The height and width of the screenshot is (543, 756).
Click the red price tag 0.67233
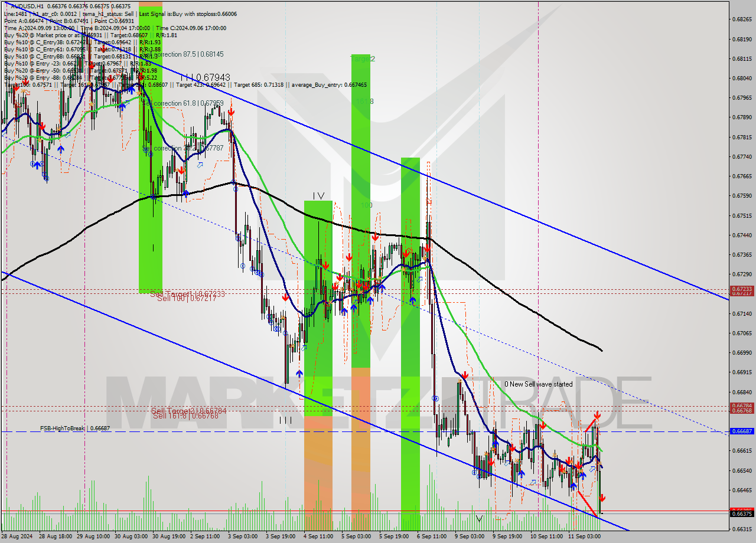tap(742, 289)
